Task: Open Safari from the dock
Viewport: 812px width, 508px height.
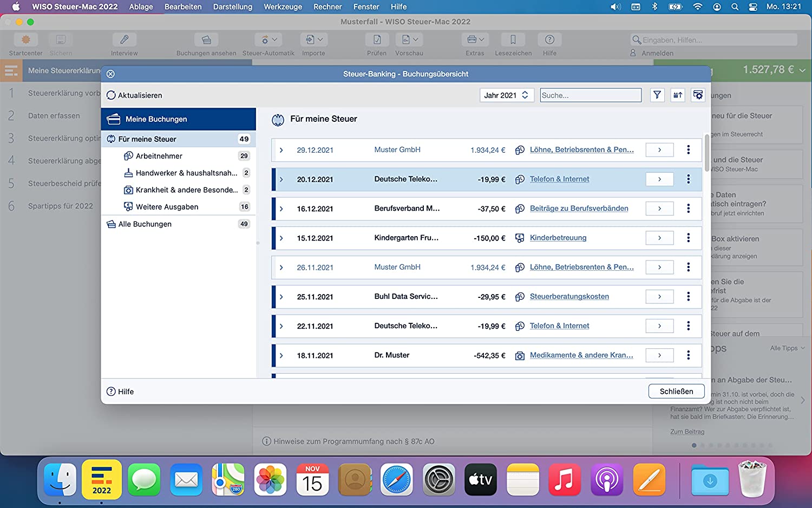Action: point(397,480)
